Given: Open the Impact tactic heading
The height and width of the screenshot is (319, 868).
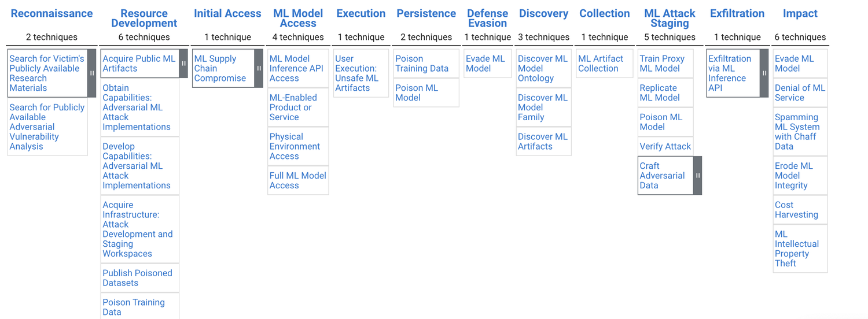Looking at the screenshot, I should [x=800, y=13].
